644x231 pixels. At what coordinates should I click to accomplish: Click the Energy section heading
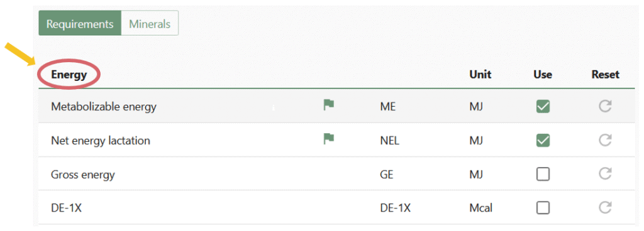pos(69,75)
